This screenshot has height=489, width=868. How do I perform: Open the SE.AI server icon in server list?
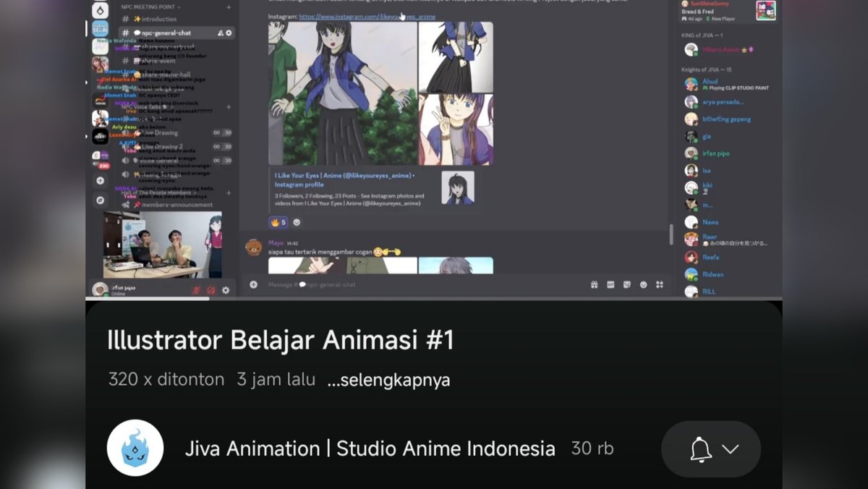[100, 28]
